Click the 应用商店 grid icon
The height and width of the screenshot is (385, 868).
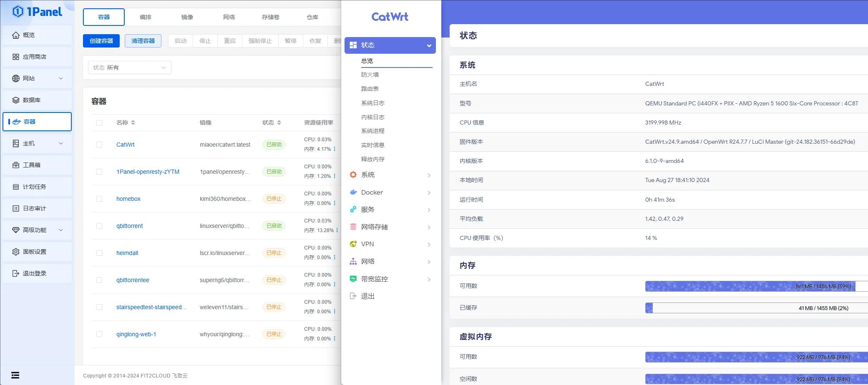(x=16, y=57)
